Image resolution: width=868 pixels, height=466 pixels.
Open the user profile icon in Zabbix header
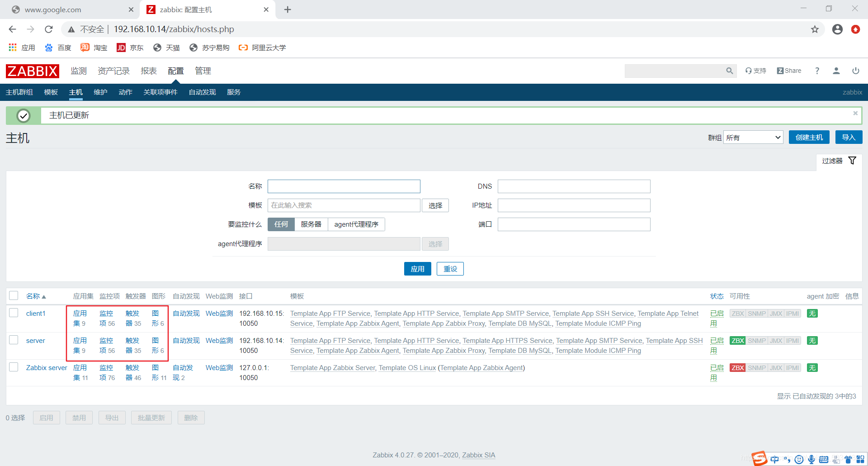pyautogui.click(x=836, y=71)
